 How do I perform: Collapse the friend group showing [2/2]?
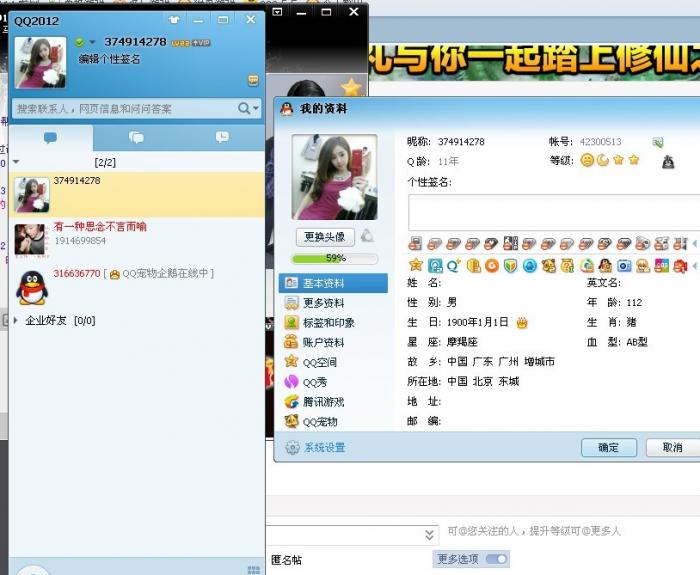pyautogui.click(x=17, y=162)
